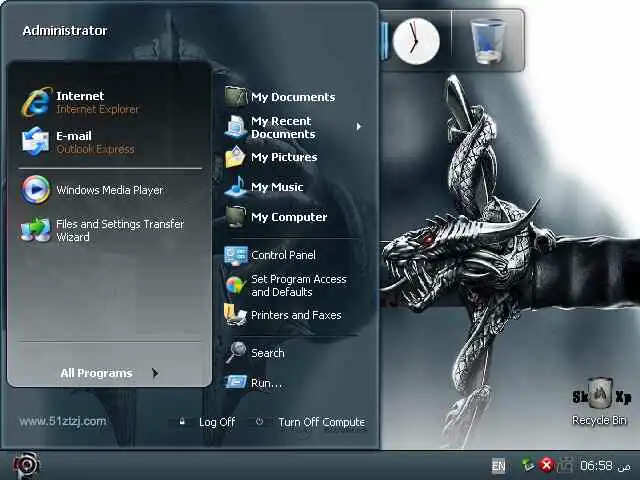Choose Windows Media Player label
Viewport: 640px width, 480px height.
click(x=110, y=190)
